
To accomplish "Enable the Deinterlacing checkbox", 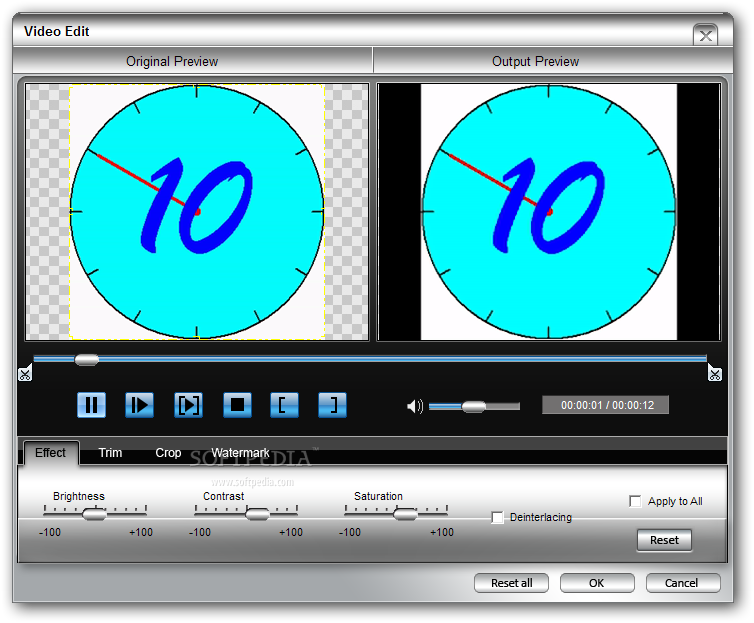I will [497, 518].
